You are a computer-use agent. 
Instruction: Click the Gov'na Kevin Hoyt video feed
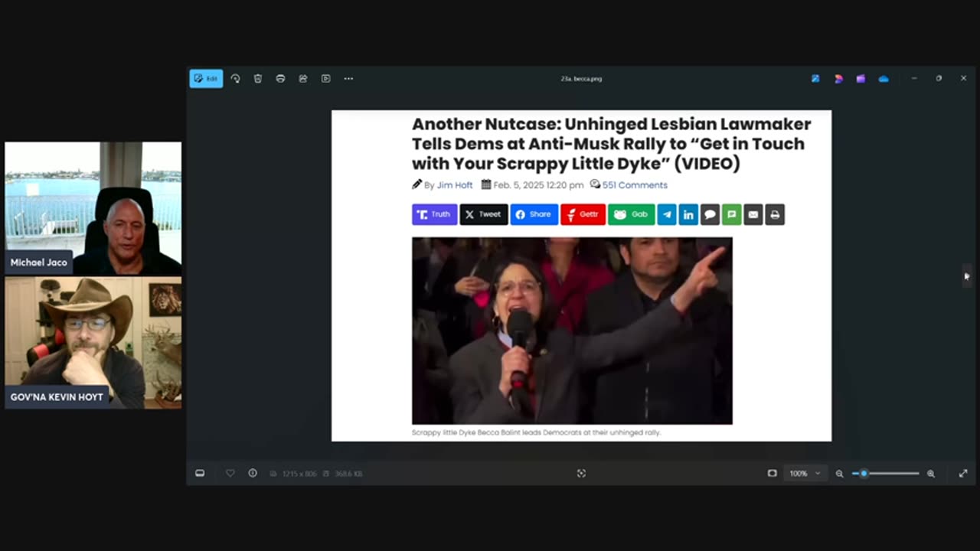pos(93,342)
